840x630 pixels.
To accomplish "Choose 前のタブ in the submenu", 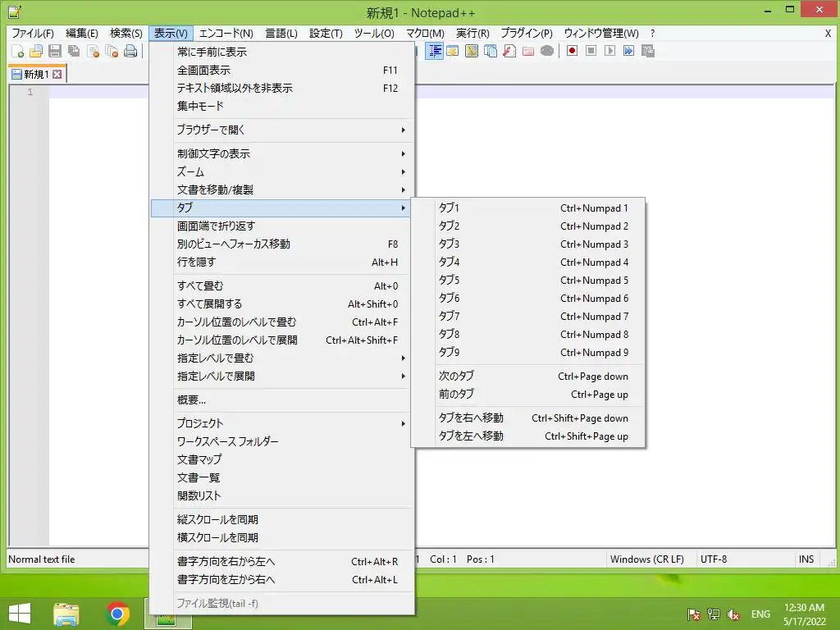I will pos(528,395).
